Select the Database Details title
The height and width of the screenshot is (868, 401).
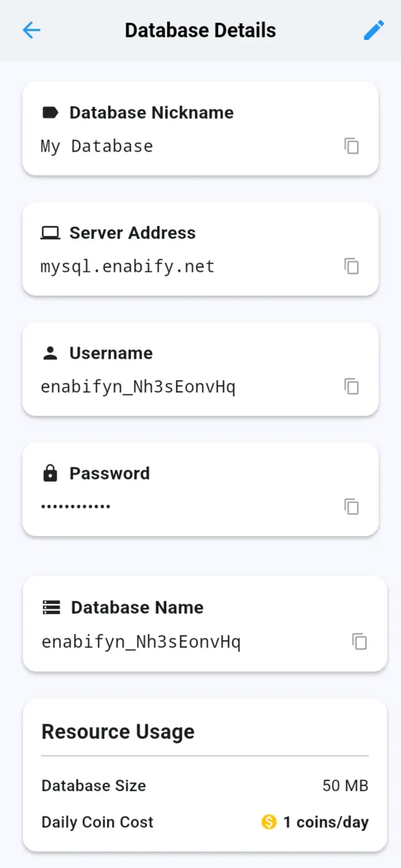click(200, 29)
